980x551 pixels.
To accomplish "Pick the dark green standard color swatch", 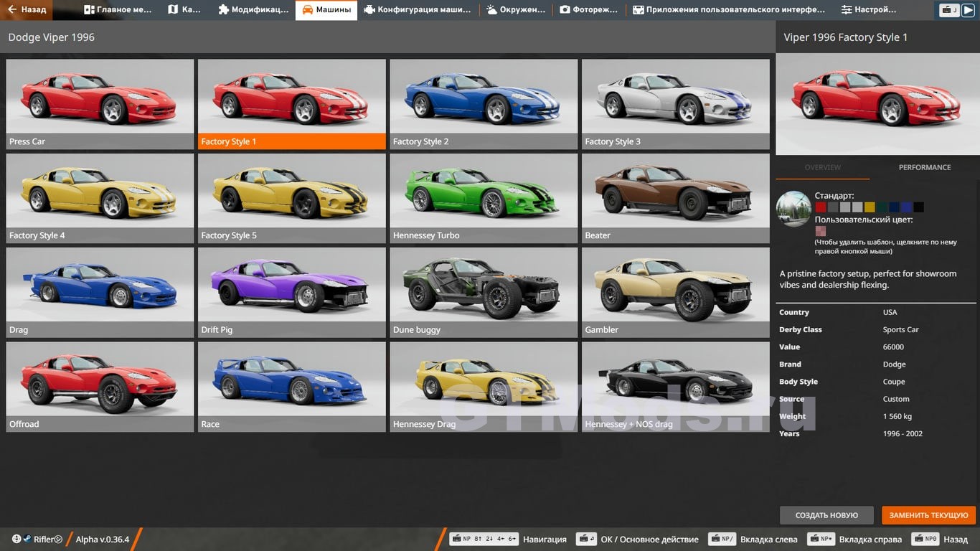I will (x=882, y=207).
